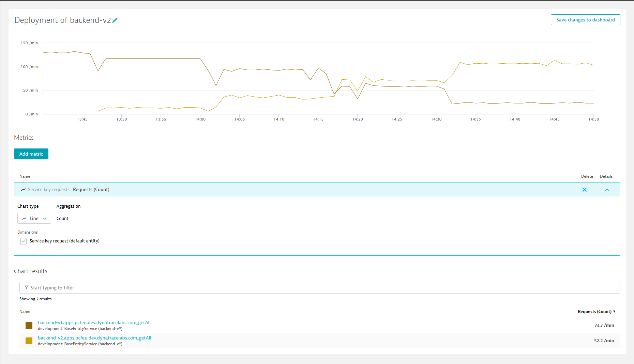The width and height of the screenshot is (634, 364).
Task: Click the line chart icon beside Service key requests
Action: pyautogui.click(x=23, y=190)
